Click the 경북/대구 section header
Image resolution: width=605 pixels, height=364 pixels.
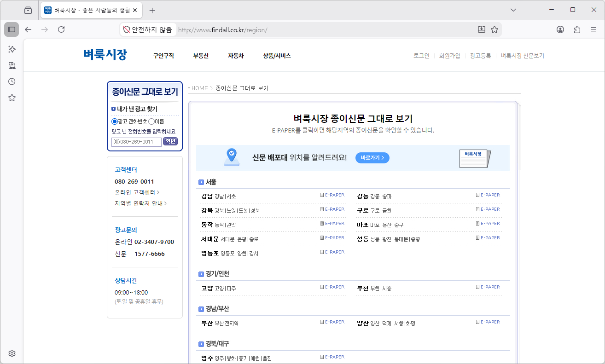214,344
